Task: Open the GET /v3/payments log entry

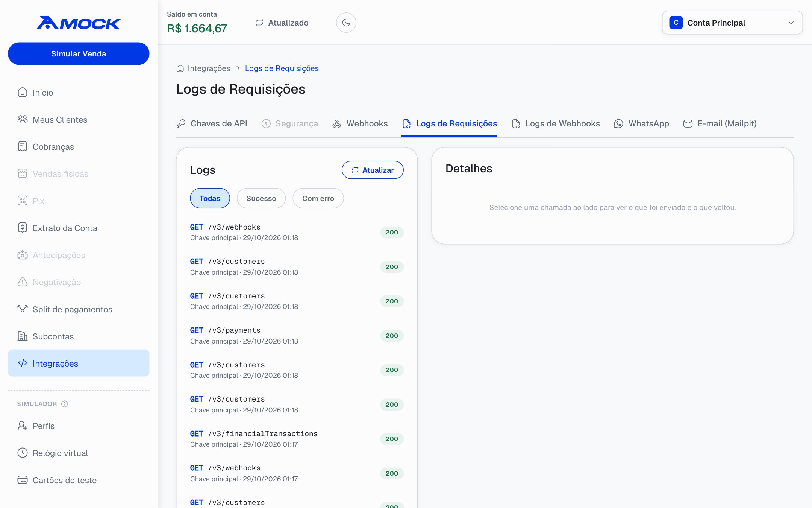Action: (x=297, y=336)
